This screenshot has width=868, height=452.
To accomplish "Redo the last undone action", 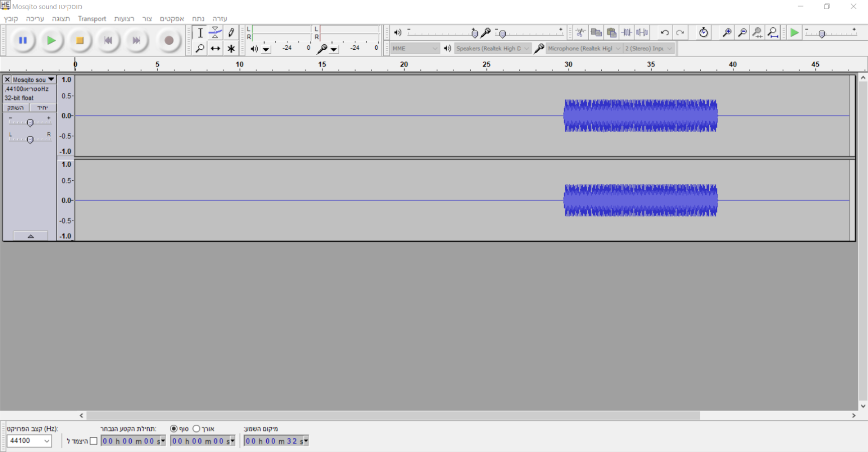I will click(x=680, y=33).
